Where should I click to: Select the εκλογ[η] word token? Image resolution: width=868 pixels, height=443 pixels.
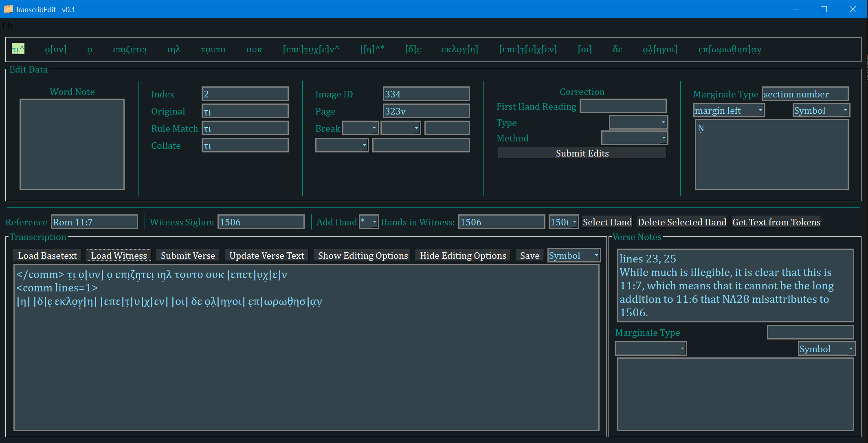459,49
